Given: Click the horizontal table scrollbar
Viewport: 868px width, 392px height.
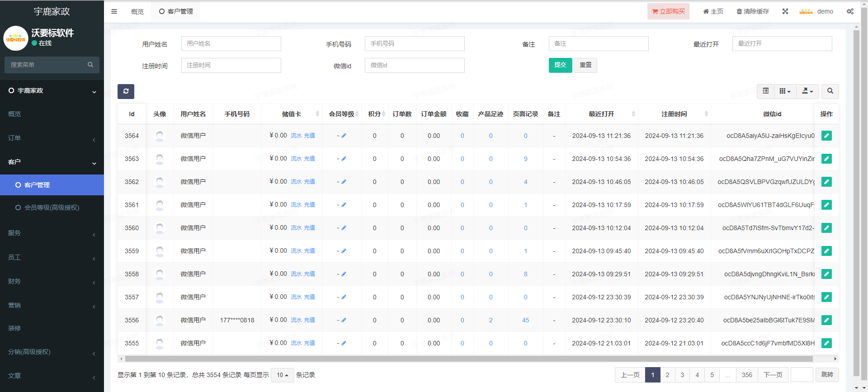Looking at the screenshot, I should 468,359.
